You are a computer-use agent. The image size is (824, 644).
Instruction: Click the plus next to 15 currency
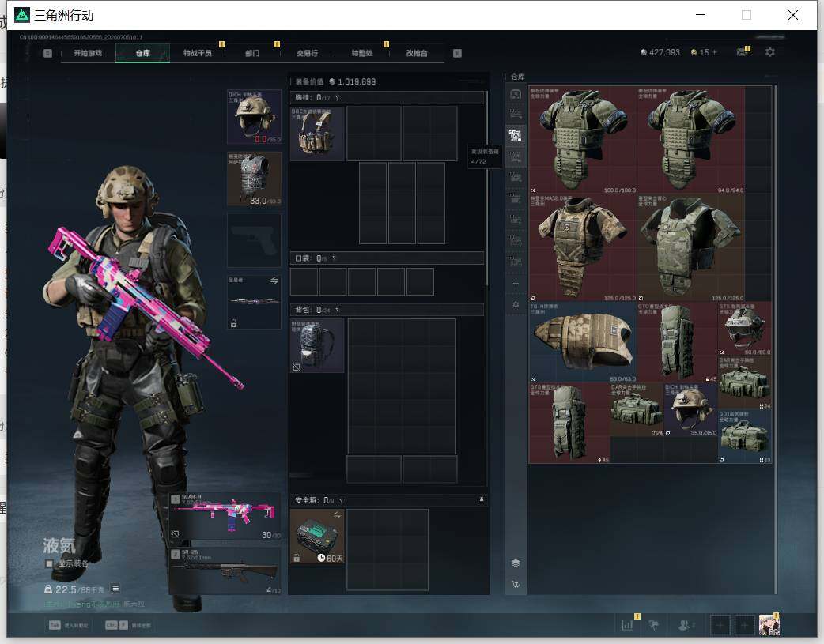(714, 52)
